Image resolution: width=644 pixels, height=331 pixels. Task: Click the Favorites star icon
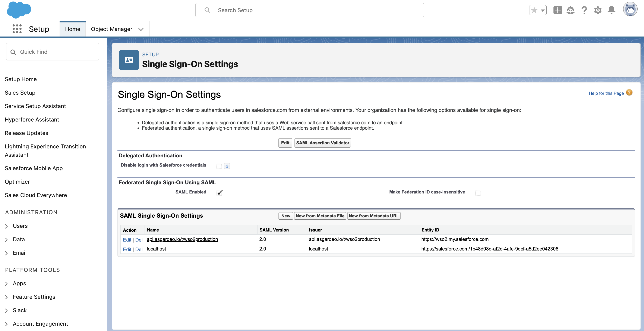534,10
